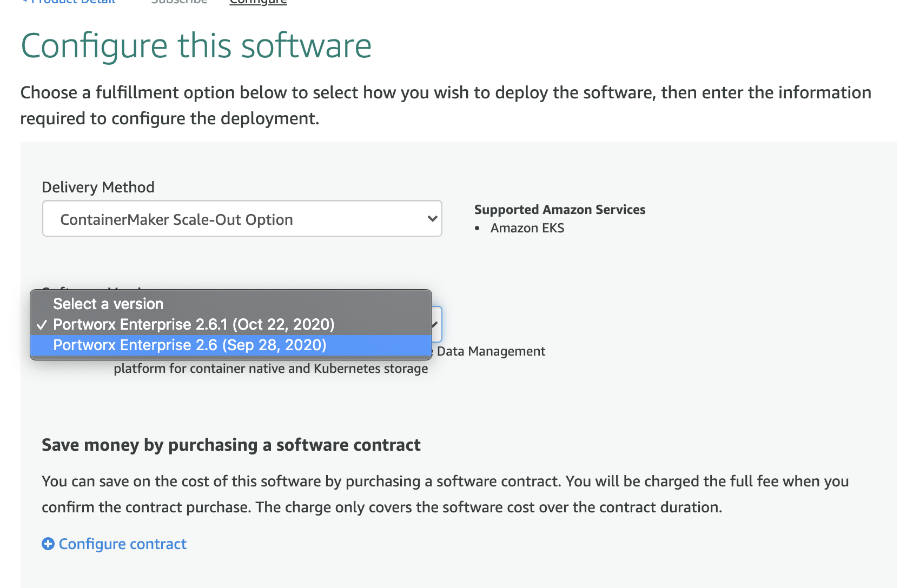Click the Software Version dropdown arrow
900x588 pixels.
pyautogui.click(x=436, y=324)
